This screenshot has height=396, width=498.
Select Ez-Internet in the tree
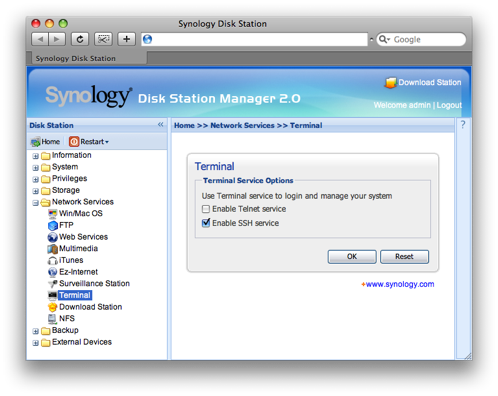[x=78, y=272]
